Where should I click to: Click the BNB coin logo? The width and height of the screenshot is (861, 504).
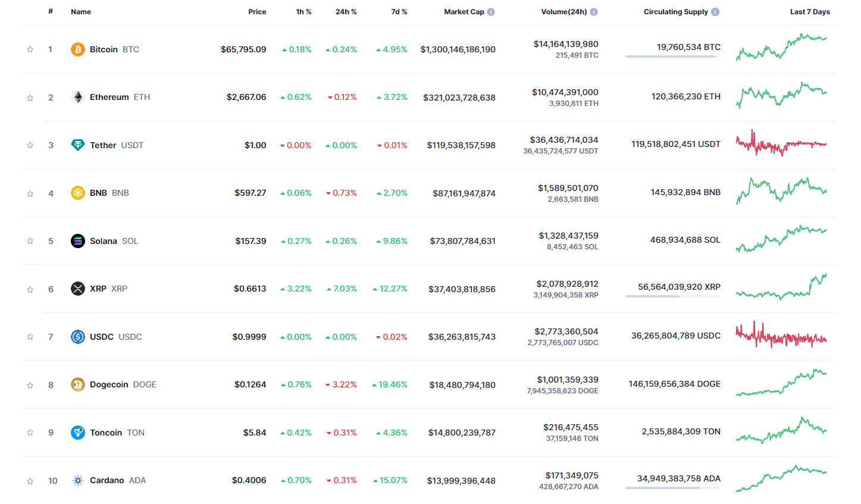pyautogui.click(x=78, y=193)
